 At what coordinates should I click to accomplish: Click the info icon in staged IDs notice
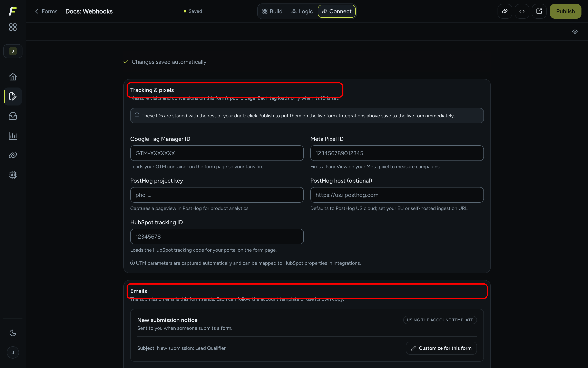[137, 115]
